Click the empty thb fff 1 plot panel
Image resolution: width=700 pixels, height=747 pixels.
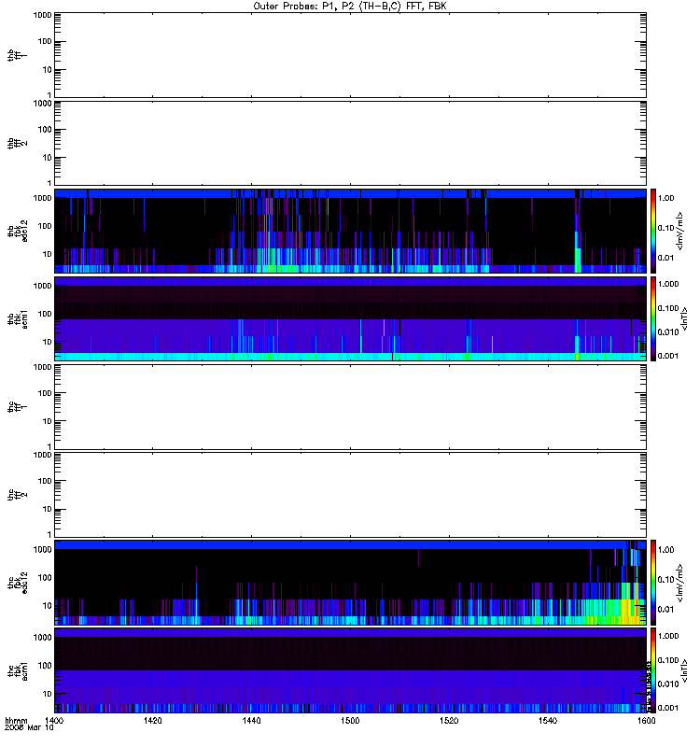click(350, 55)
